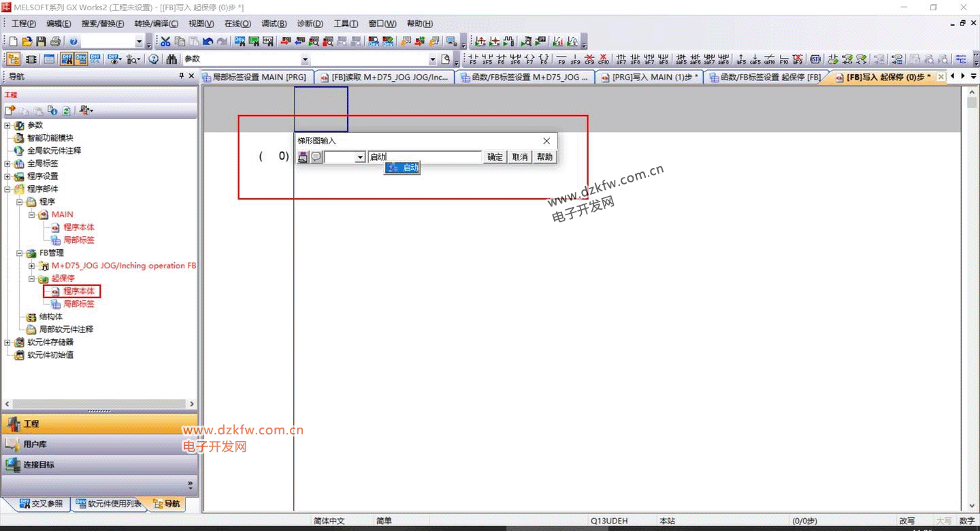This screenshot has width=980, height=531.
Task: Insert horizontal line with F9 icon
Action: click(561, 59)
